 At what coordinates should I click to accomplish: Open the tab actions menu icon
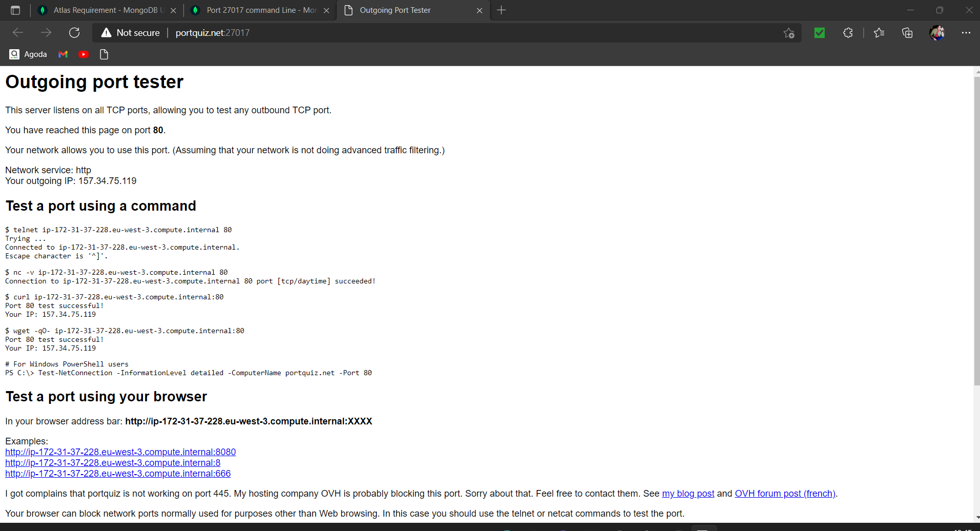(15, 10)
